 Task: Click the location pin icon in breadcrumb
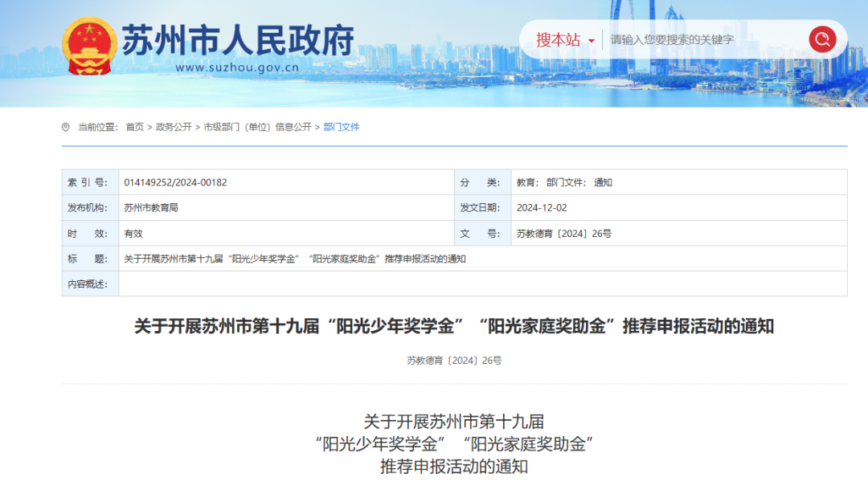click(66, 127)
